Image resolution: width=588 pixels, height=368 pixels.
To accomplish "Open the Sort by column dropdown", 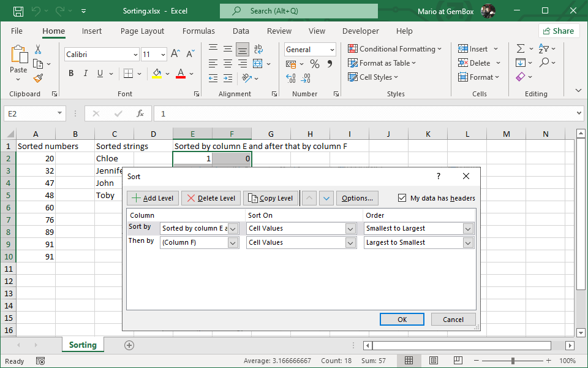I will pos(233,228).
